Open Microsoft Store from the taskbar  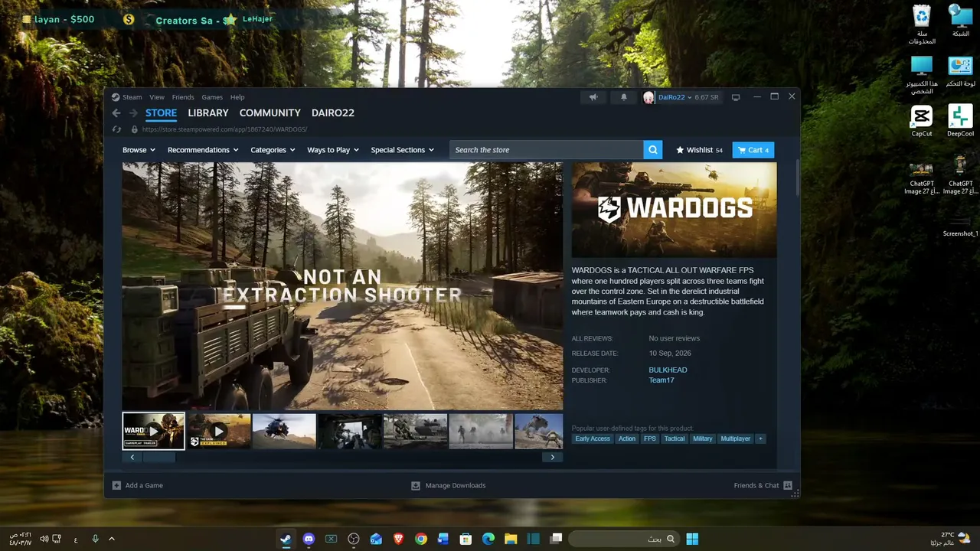465,539
